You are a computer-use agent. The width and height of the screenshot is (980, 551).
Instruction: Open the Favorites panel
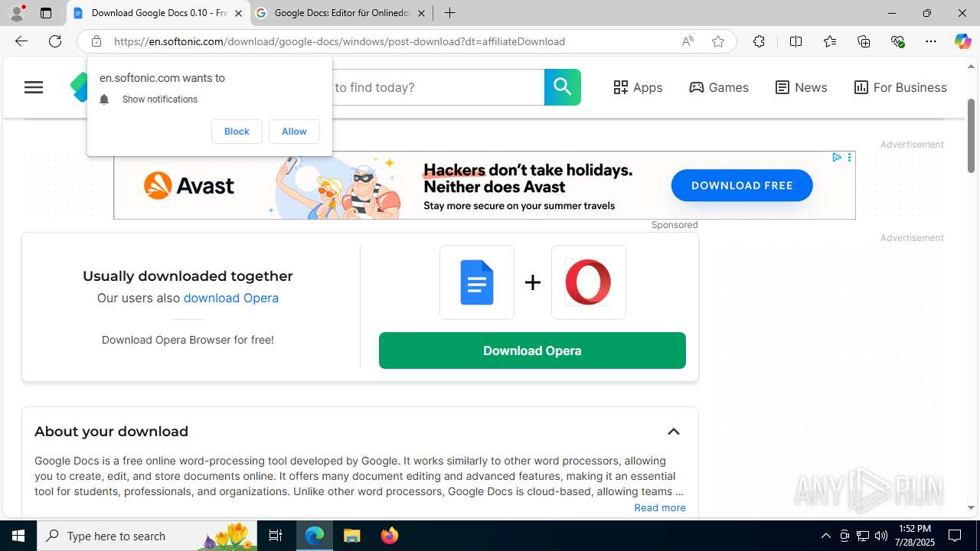click(x=829, y=41)
